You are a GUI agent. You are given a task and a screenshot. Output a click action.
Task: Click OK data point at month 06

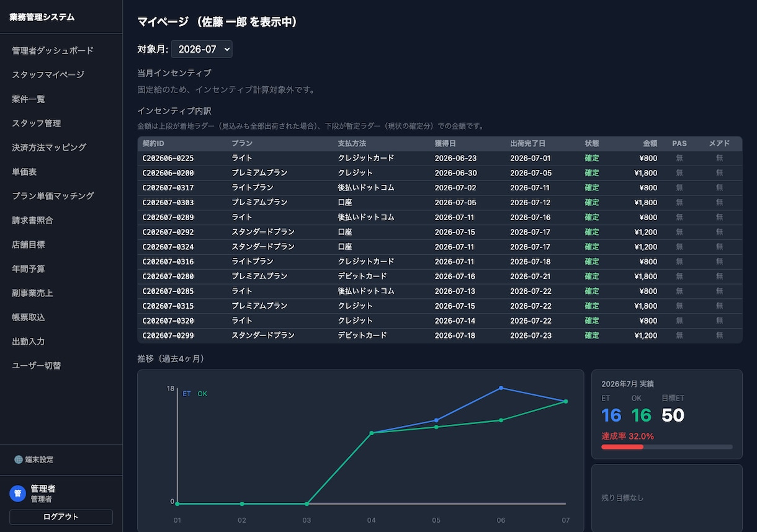pyautogui.click(x=501, y=420)
